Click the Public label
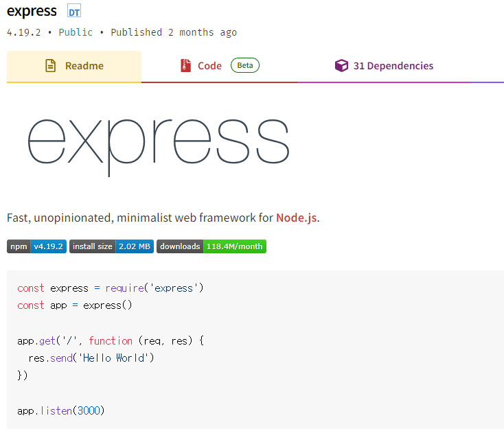The image size is (504, 442). click(76, 32)
